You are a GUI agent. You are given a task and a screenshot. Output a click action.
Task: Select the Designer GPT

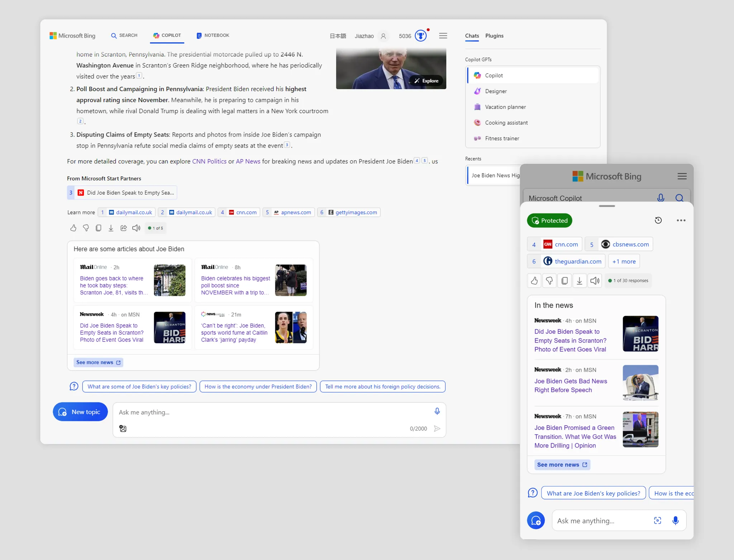pos(496,91)
